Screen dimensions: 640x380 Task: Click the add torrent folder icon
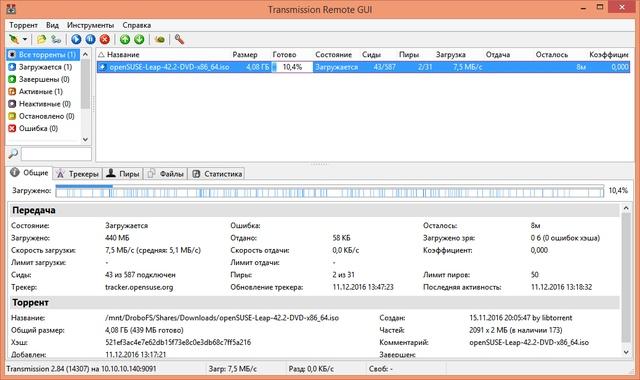point(41,39)
